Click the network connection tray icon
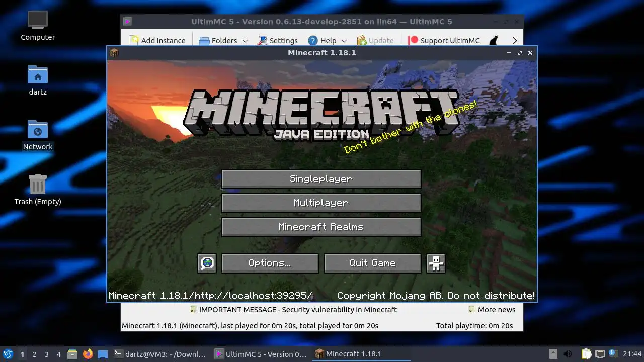The height and width of the screenshot is (362, 644). tap(600, 354)
